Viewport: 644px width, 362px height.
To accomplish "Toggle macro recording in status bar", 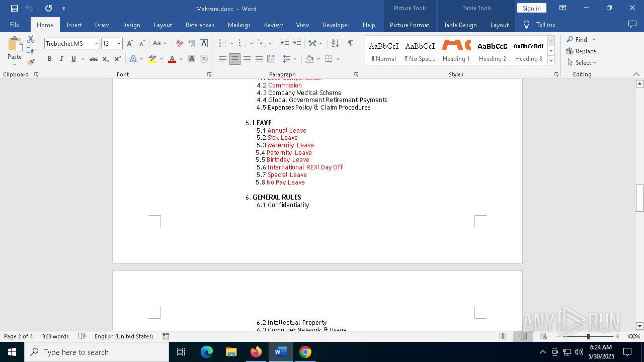I will [x=166, y=336].
